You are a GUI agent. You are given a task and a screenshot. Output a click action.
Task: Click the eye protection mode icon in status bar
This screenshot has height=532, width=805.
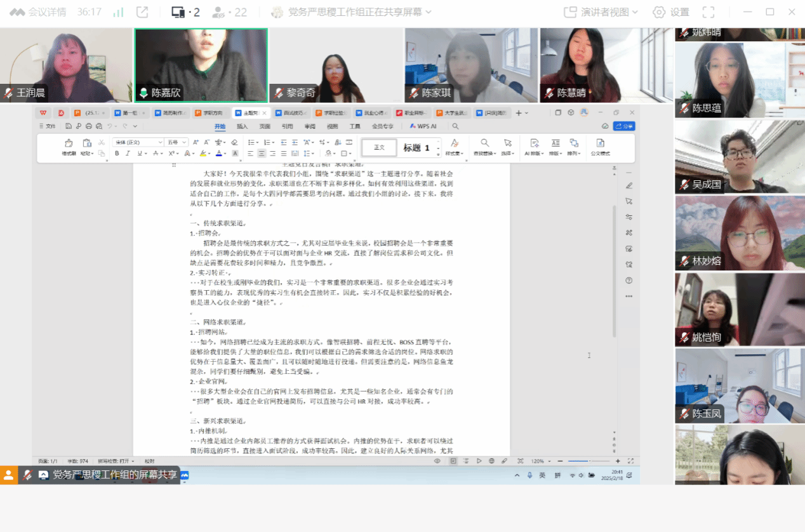point(437,461)
